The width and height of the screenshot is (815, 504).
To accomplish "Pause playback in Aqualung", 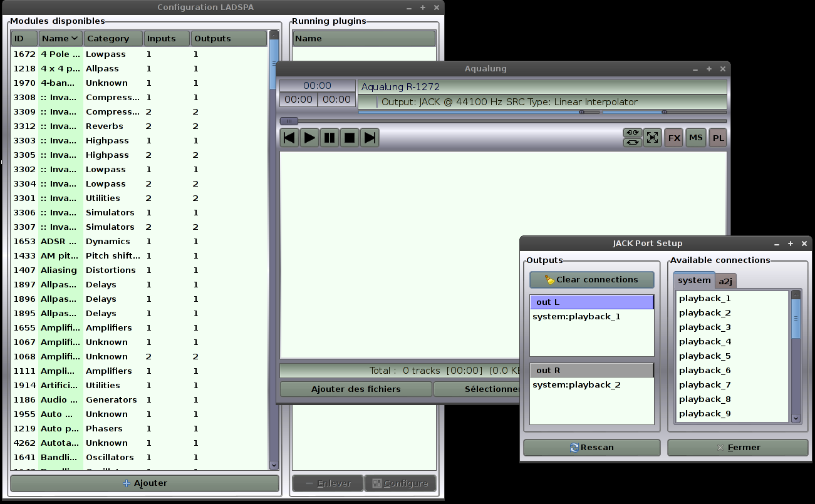I will (x=330, y=138).
